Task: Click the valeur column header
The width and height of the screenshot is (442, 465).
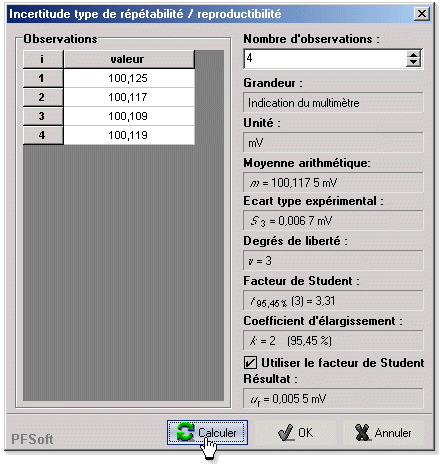Action: click(129, 59)
